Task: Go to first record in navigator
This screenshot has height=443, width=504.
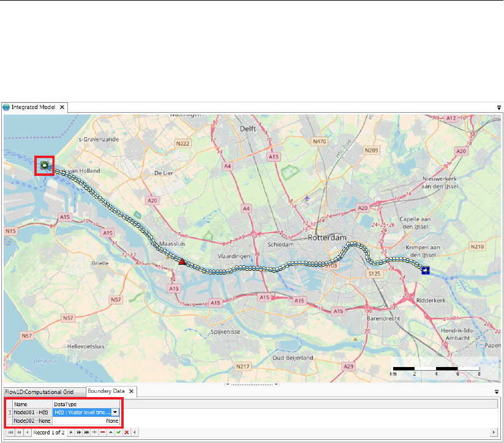Action: [x=10, y=433]
